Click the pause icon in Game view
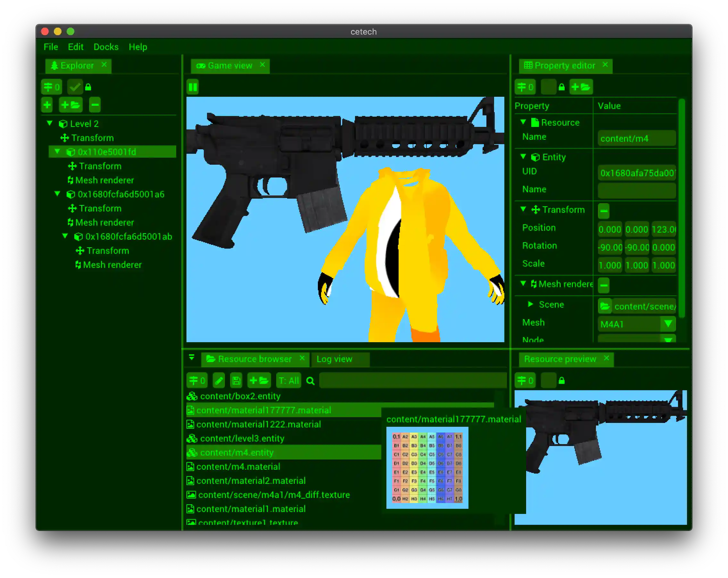This screenshot has height=578, width=728. point(193,87)
